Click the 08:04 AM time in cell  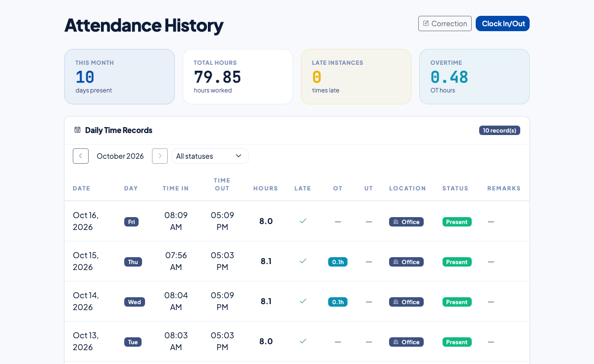176,301
